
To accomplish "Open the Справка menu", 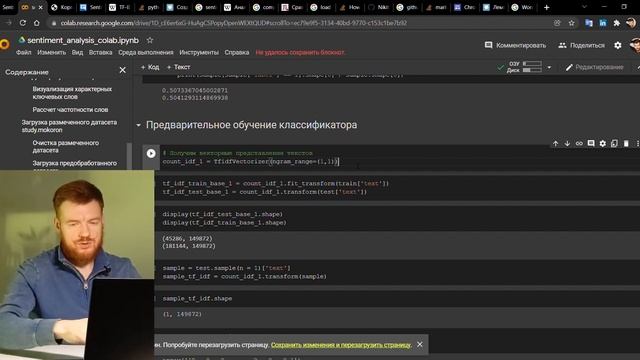I will tap(237, 53).
